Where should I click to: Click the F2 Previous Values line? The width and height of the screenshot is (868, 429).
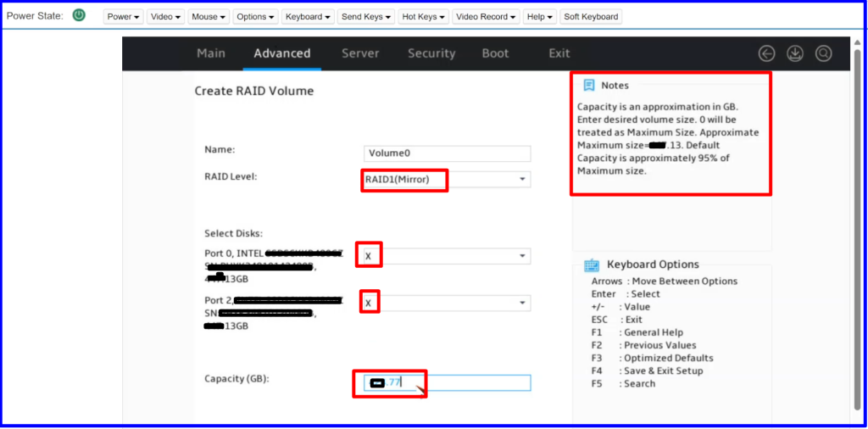[644, 345]
